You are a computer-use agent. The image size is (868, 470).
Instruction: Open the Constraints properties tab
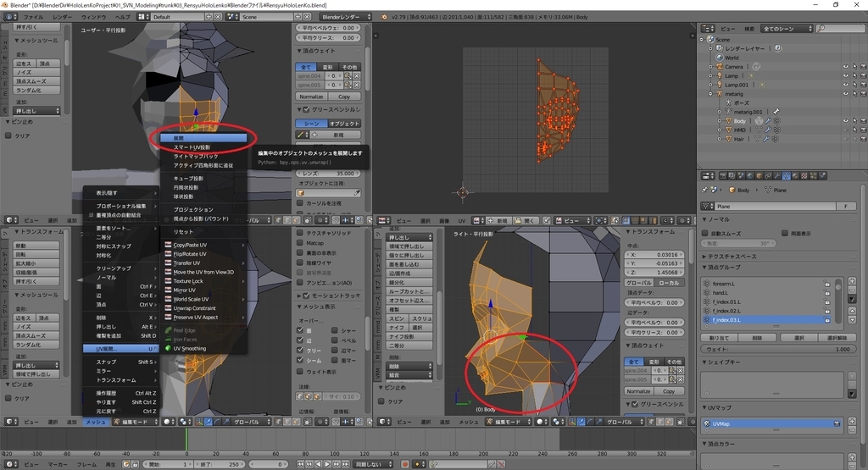pyautogui.click(x=768, y=176)
